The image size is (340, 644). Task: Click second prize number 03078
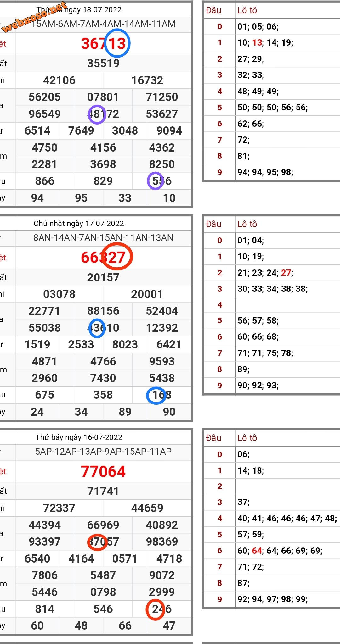59,294
